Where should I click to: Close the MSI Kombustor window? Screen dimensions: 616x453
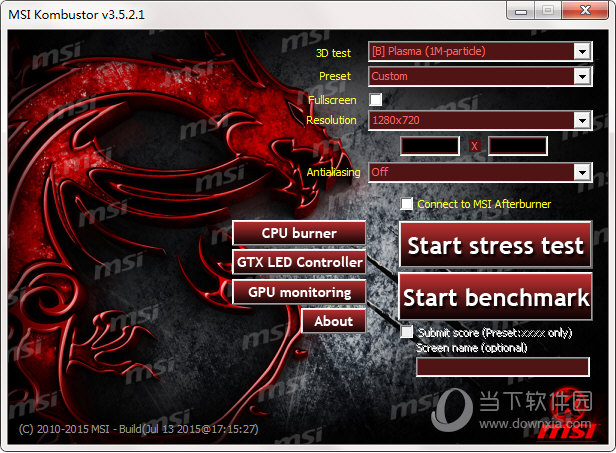(x=583, y=10)
